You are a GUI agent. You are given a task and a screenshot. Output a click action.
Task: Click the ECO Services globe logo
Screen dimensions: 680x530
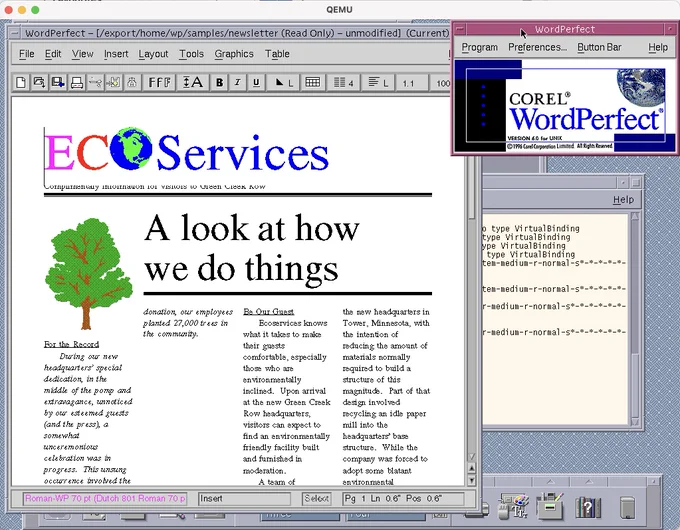(131, 148)
